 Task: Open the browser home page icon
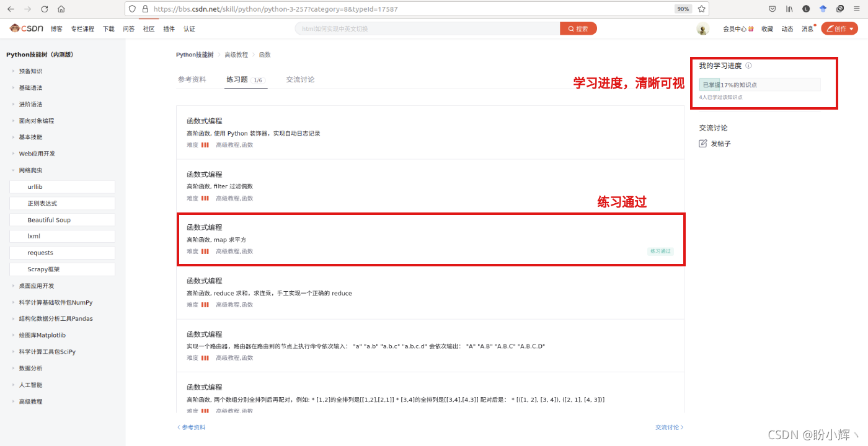coord(61,9)
